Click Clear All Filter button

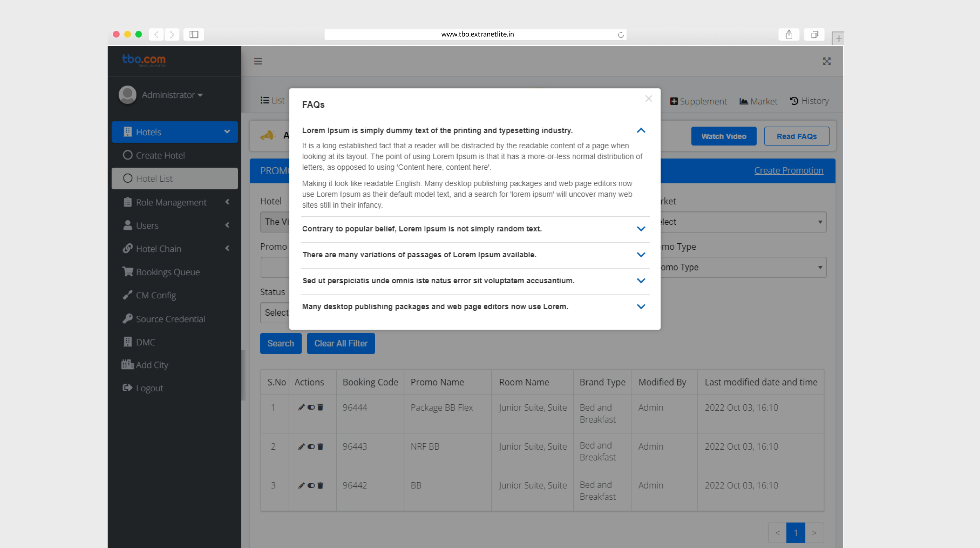point(341,343)
